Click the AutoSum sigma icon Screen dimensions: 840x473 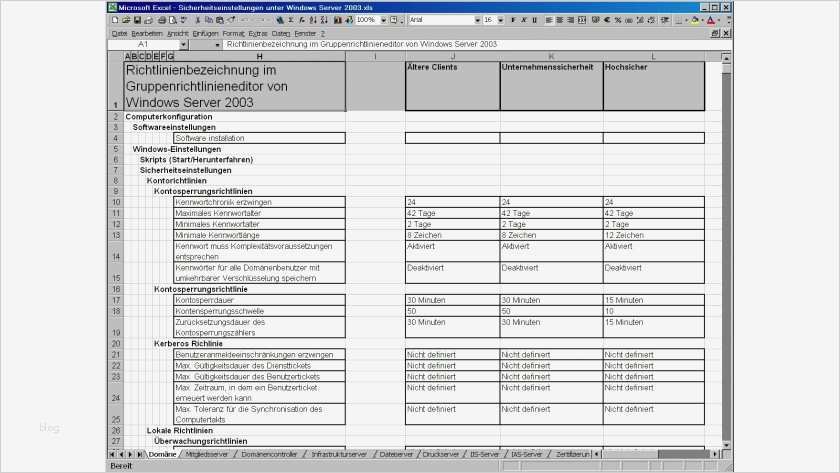pos(290,20)
